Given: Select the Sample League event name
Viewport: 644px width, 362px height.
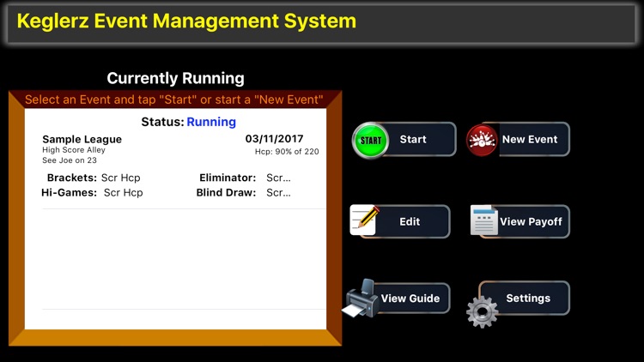Looking at the screenshot, I should (x=82, y=140).
